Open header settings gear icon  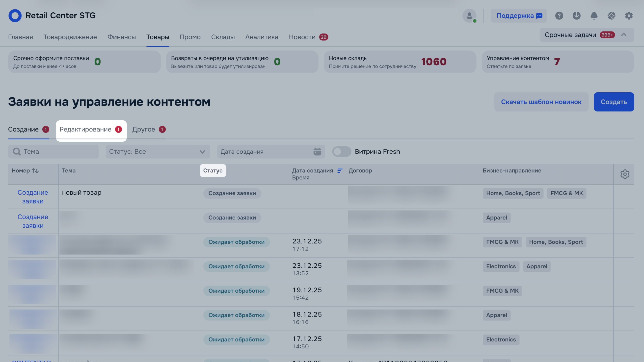coord(629,16)
